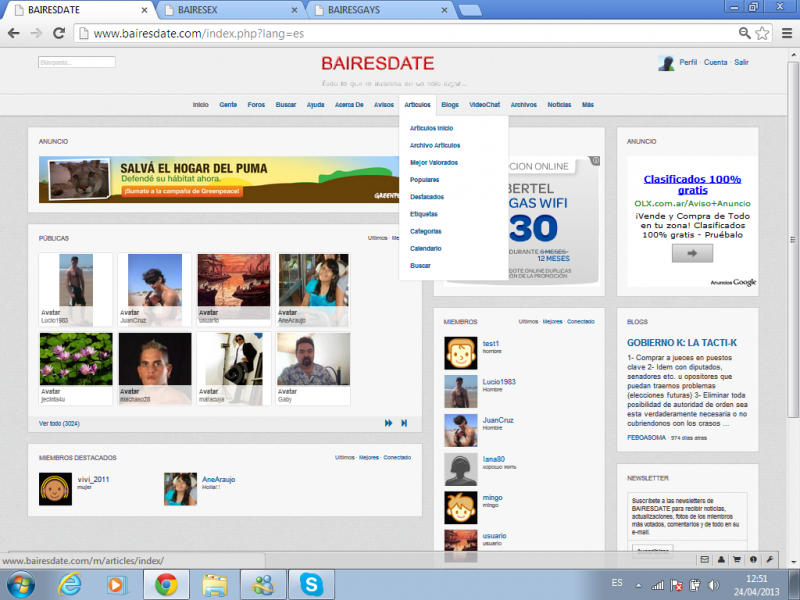Reload the page with the refresh icon
The height and width of the screenshot is (600, 800).
pos(59,34)
